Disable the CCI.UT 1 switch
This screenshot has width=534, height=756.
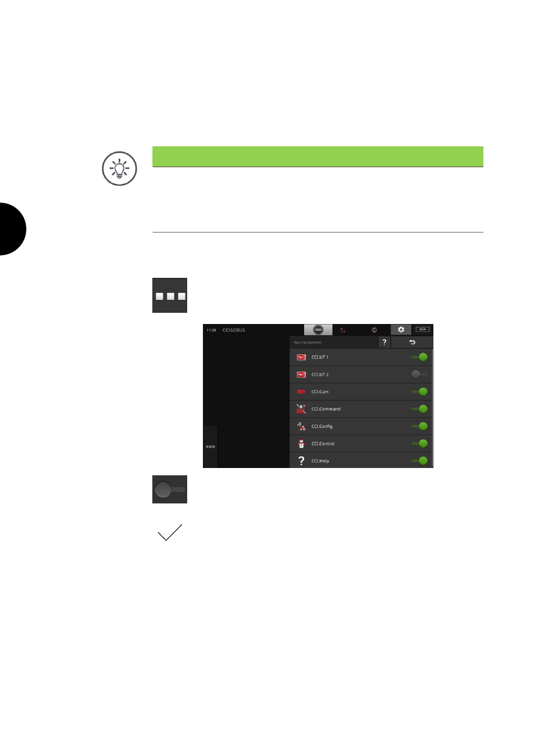(x=419, y=357)
